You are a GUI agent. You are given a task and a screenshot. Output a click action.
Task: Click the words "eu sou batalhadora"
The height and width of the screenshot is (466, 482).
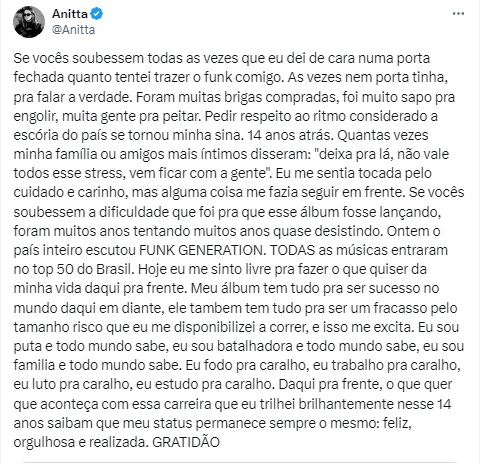tap(232, 347)
